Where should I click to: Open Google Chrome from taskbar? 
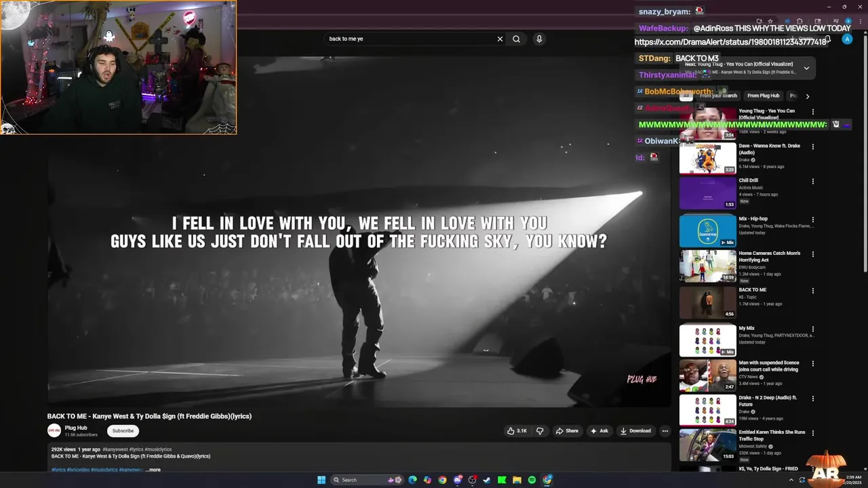click(x=442, y=480)
